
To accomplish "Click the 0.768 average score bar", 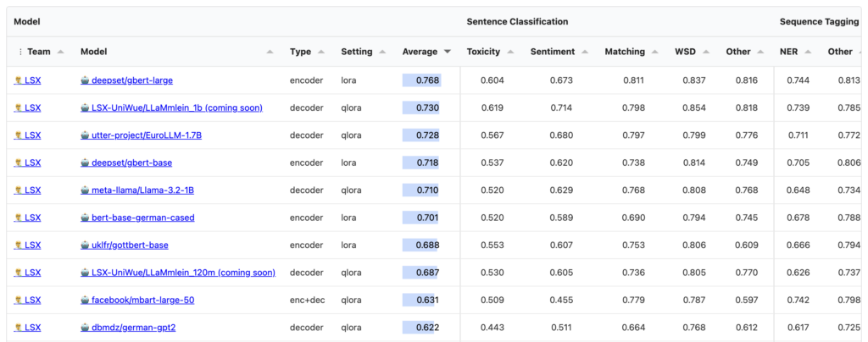I will tap(421, 80).
